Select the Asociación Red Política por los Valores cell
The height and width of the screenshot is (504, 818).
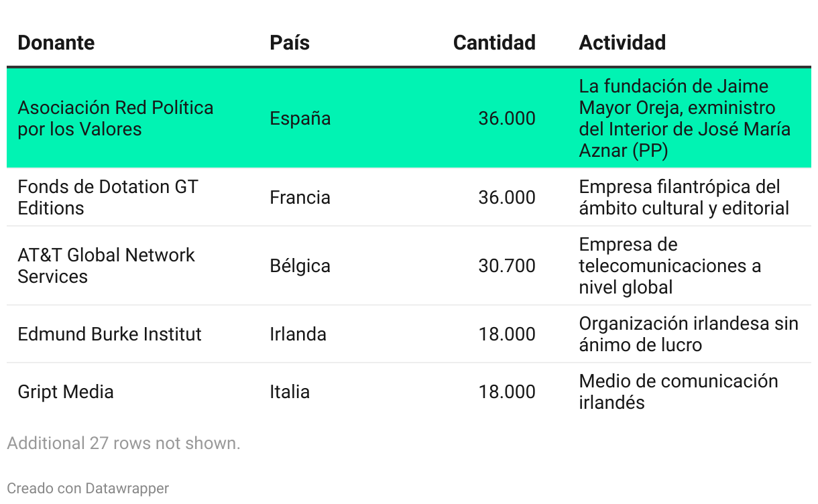coord(115,118)
